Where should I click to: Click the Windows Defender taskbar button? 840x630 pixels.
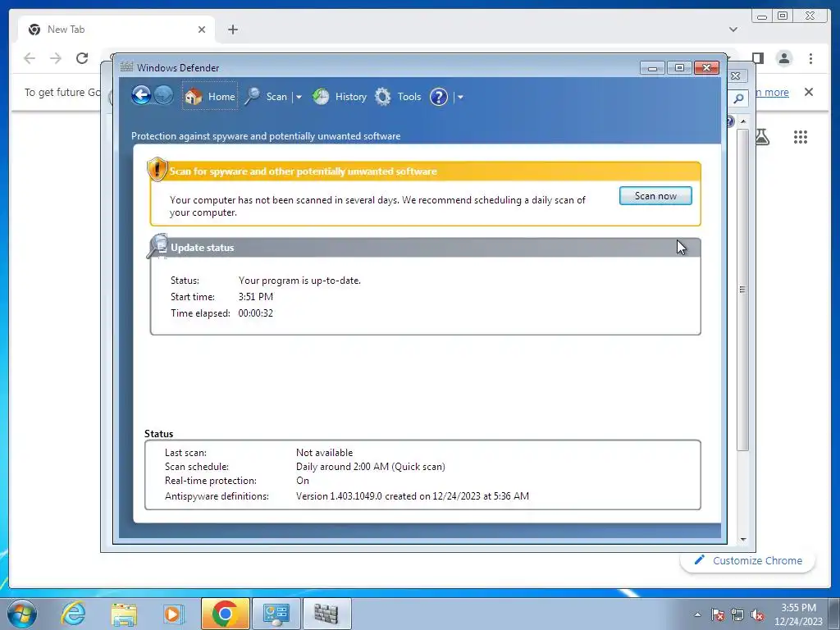click(326, 614)
